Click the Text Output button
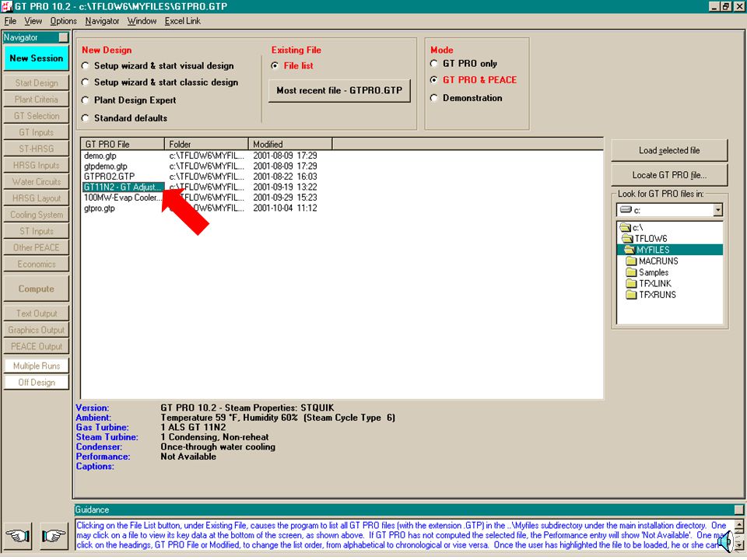747x560 pixels. (37, 313)
